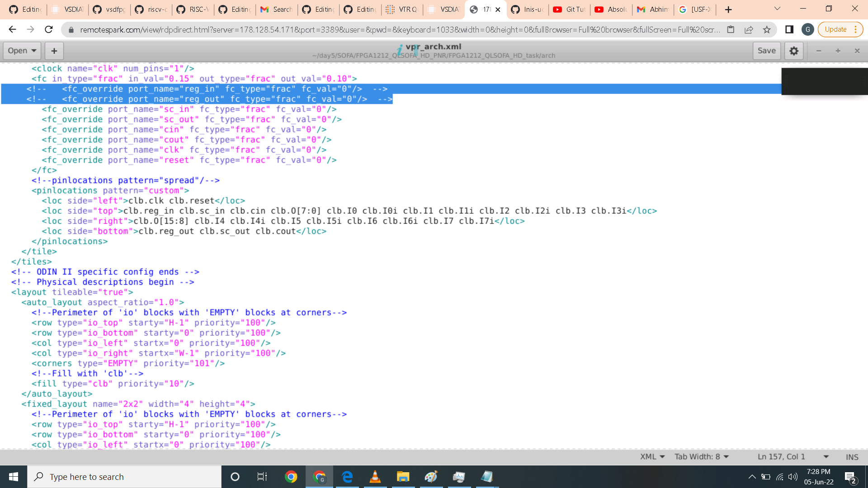Click the Chrome Update button
Viewport: 868px width, 488px height.
pyautogui.click(x=835, y=29)
